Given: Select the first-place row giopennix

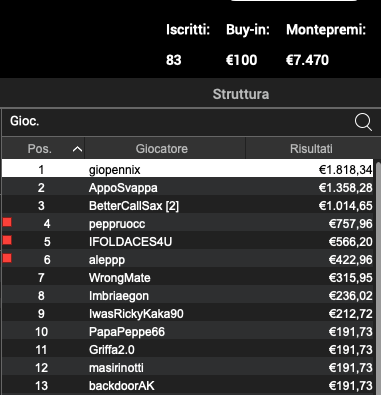Looking at the screenshot, I should (188, 168).
